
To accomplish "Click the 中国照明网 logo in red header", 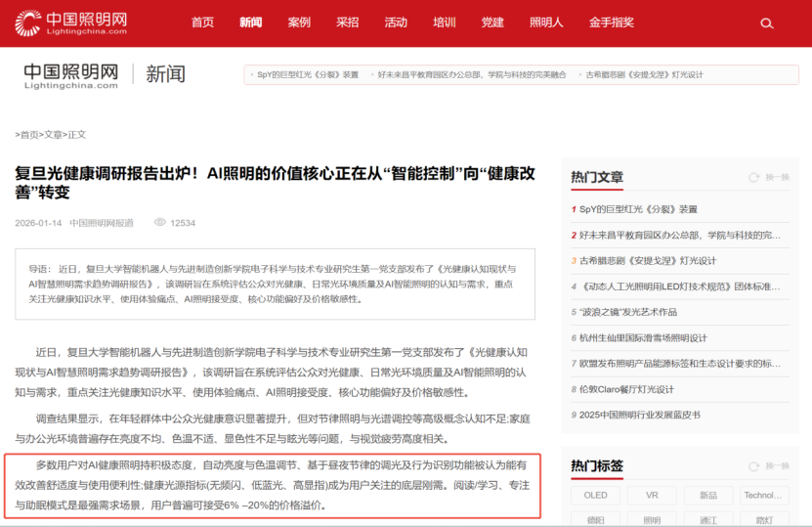I will pyautogui.click(x=71, y=22).
